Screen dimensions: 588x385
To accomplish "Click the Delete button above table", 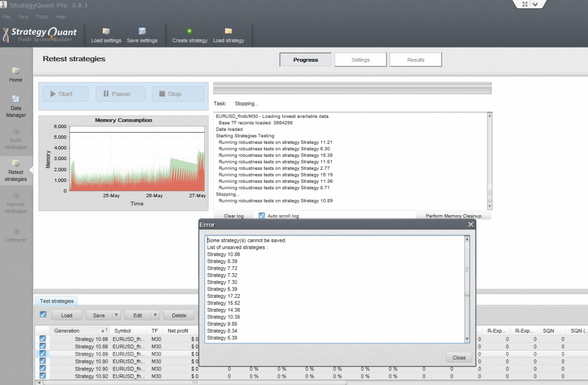I will coord(179,315).
